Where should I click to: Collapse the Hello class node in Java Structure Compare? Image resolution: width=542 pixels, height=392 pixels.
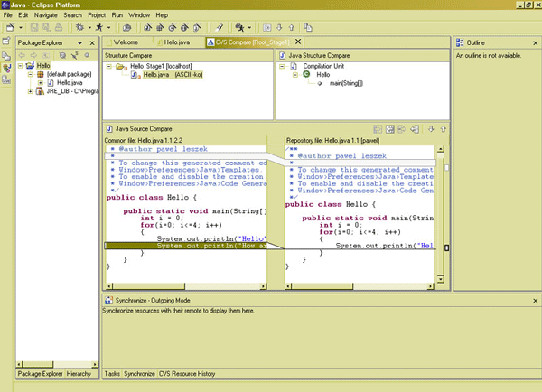[295, 75]
